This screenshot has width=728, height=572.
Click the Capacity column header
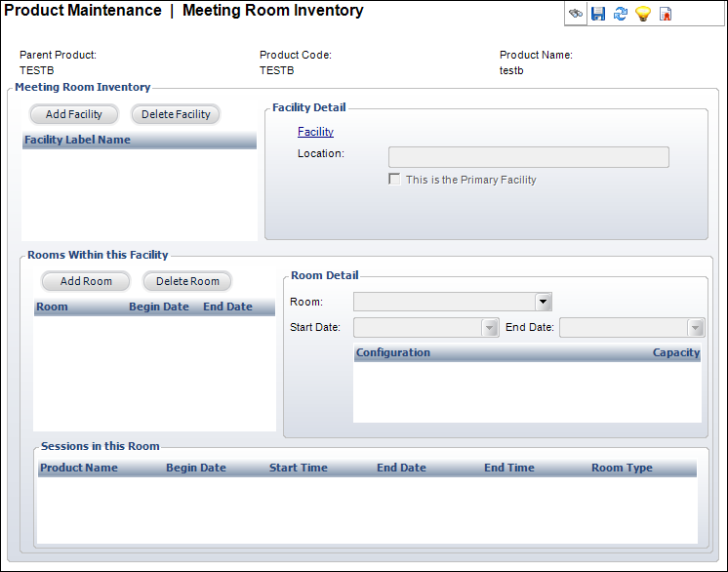[x=675, y=352]
